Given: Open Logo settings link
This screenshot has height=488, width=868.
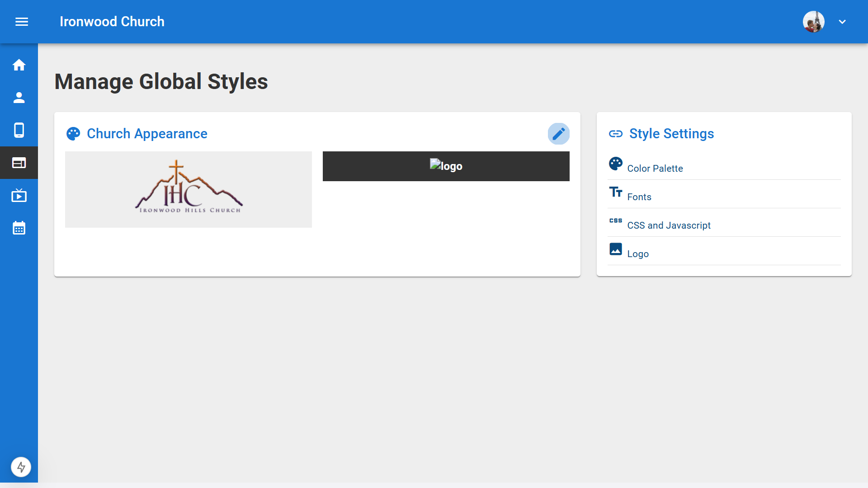Looking at the screenshot, I should click(x=637, y=254).
